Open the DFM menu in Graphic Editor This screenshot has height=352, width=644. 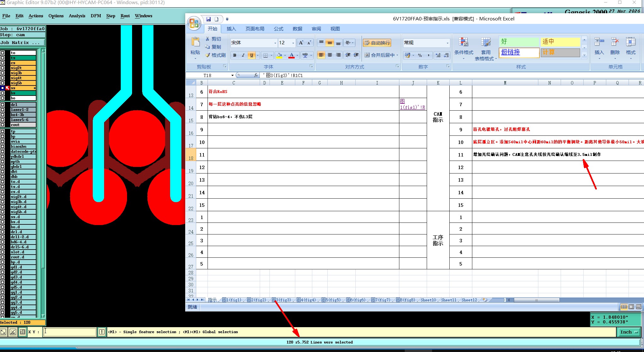click(96, 16)
